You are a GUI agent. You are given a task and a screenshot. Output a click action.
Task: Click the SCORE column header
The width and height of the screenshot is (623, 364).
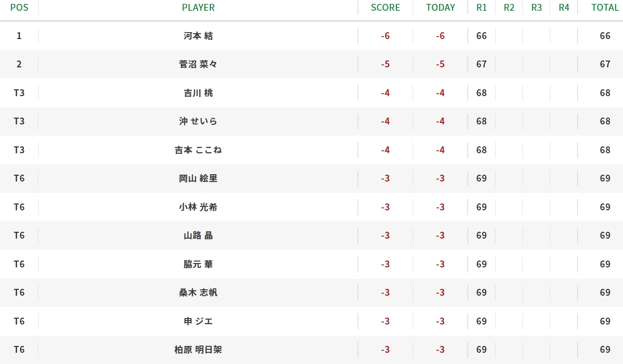[x=385, y=7]
